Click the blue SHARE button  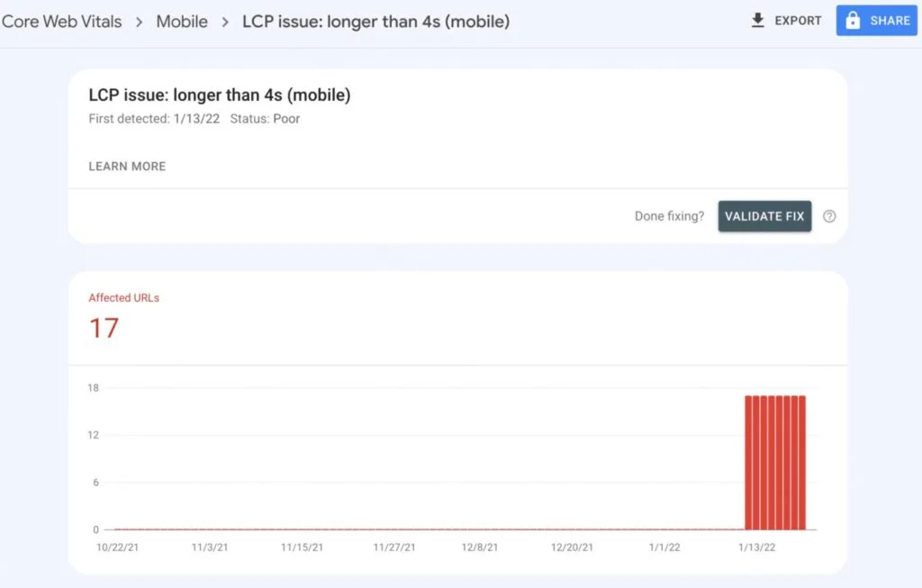[x=876, y=20]
